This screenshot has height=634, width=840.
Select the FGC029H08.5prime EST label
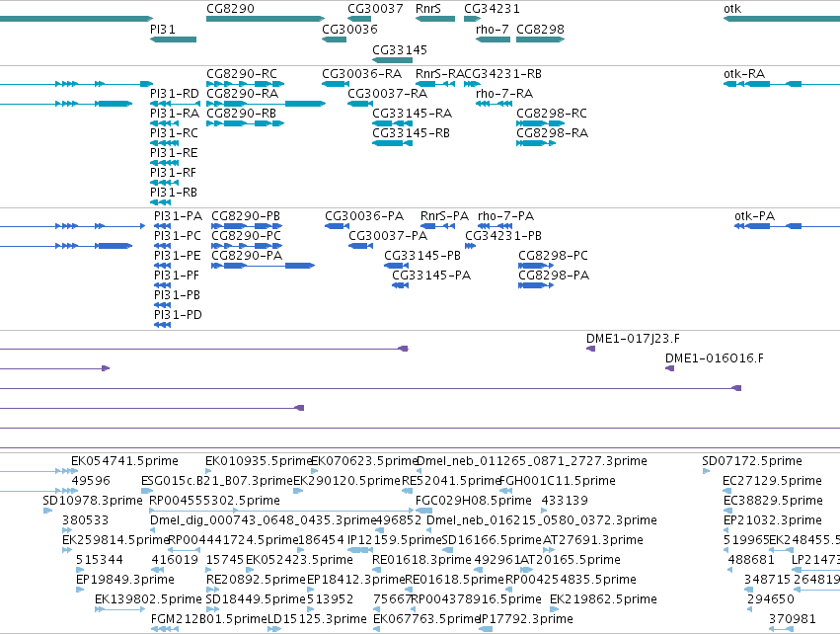pos(473,501)
